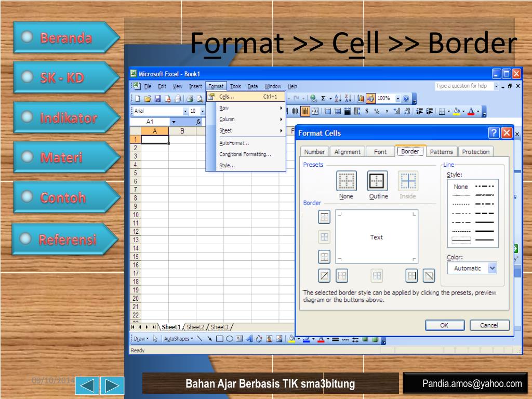532x399 pixels.
Task: Open the Draw menu dropdown
Action: (x=141, y=339)
